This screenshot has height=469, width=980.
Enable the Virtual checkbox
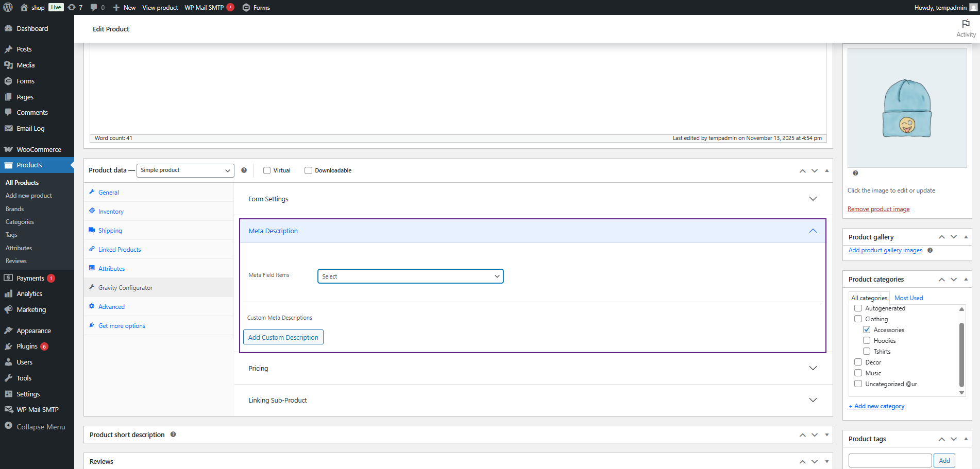[267, 170]
